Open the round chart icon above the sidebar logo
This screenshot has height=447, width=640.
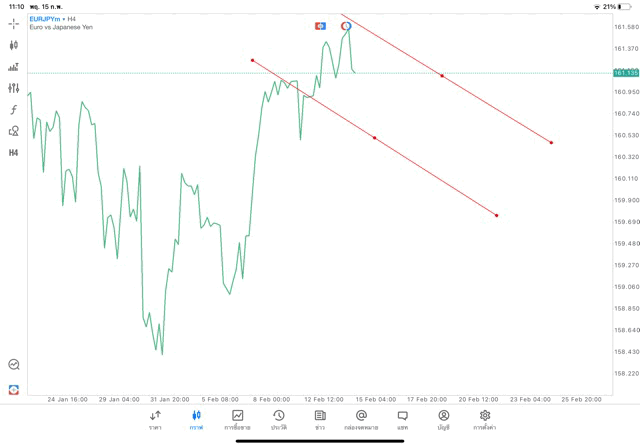pyautogui.click(x=14, y=365)
